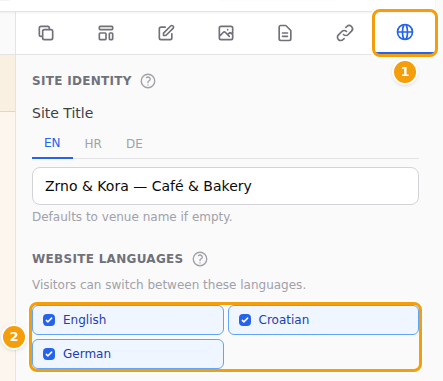Switch Site Title to EN tab

coord(52,143)
